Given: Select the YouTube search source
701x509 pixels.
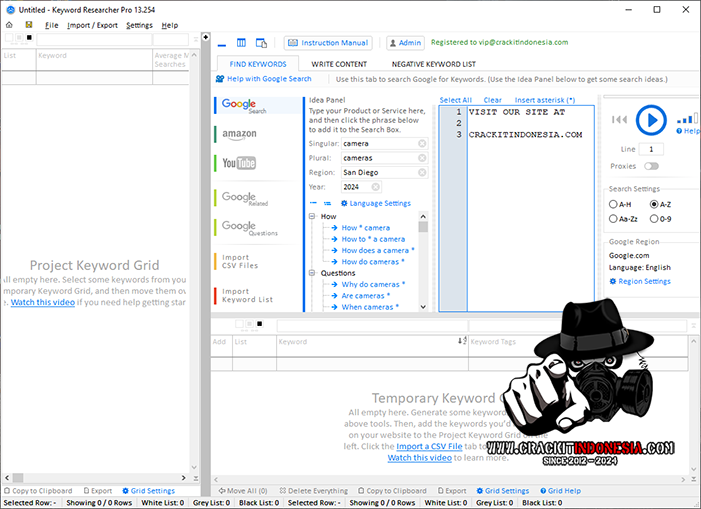Looking at the screenshot, I should pos(239,163).
